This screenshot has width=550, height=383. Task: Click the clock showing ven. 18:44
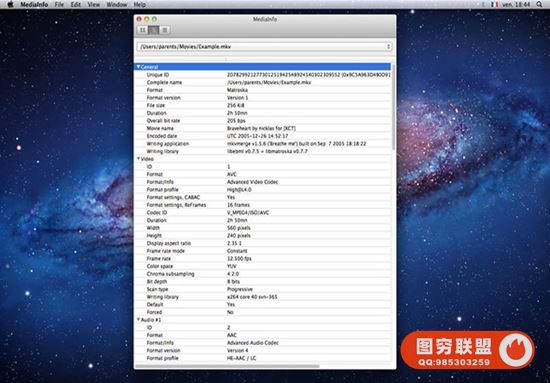click(516, 5)
